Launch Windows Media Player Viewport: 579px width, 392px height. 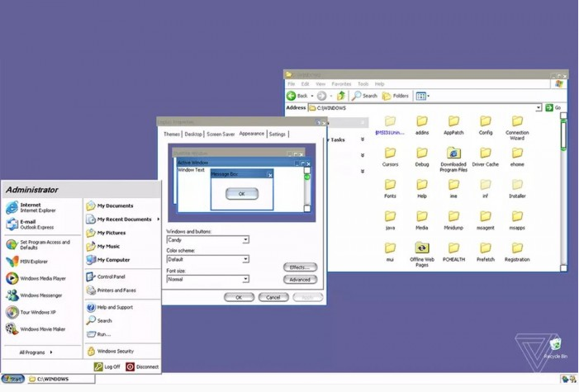(x=42, y=279)
